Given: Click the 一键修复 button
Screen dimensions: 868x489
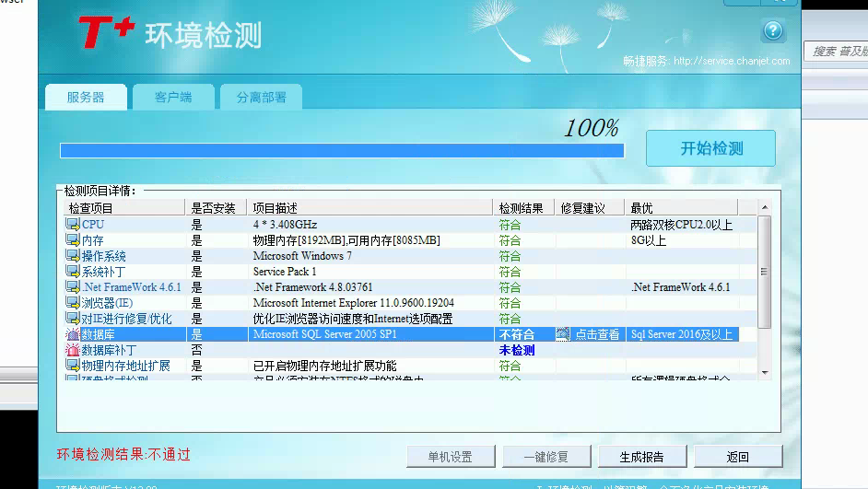Looking at the screenshot, I should [546, 457].
